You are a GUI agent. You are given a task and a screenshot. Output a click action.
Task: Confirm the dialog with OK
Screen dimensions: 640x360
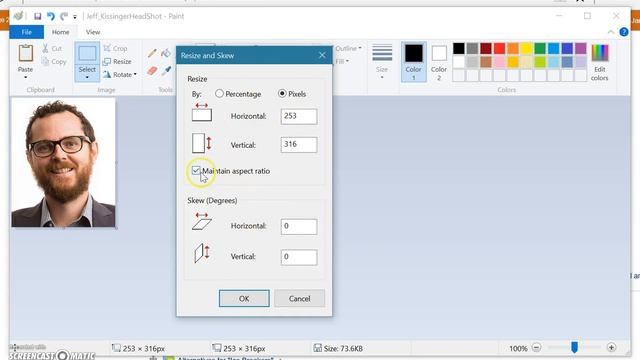[244, 298]
